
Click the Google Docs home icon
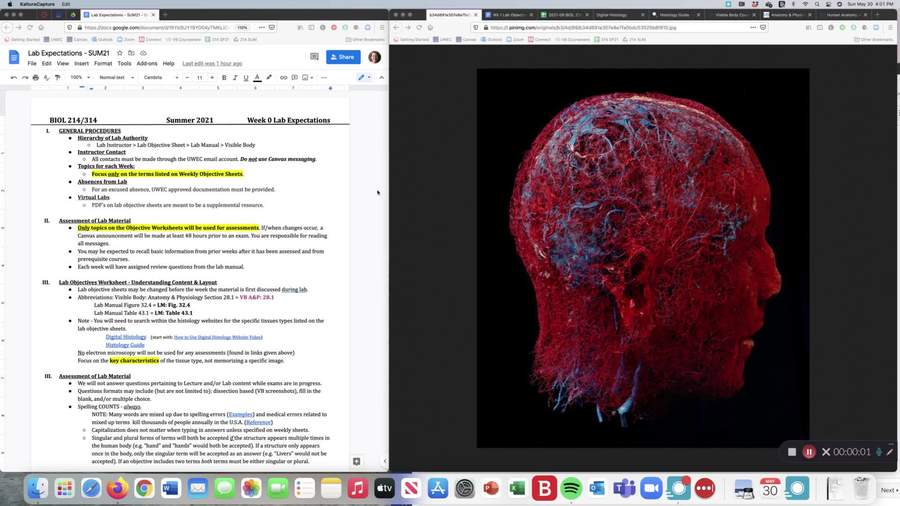tap(14, 57)
